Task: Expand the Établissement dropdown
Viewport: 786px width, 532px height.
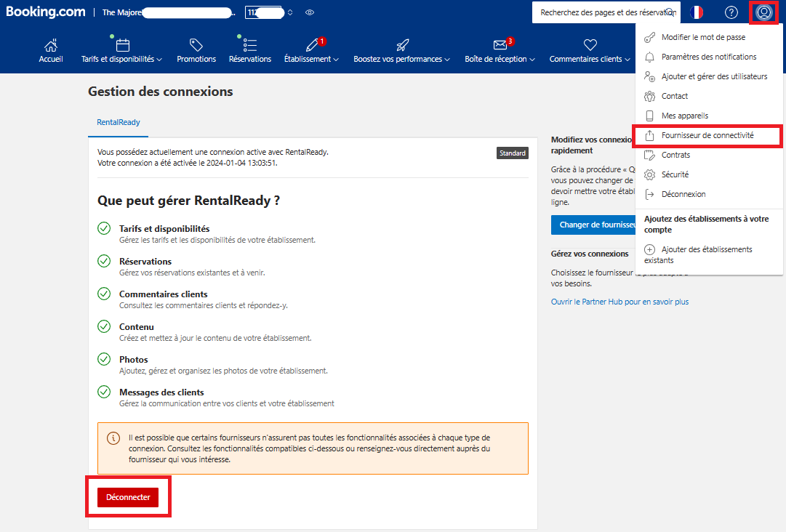Action: (x=311, y=59)
